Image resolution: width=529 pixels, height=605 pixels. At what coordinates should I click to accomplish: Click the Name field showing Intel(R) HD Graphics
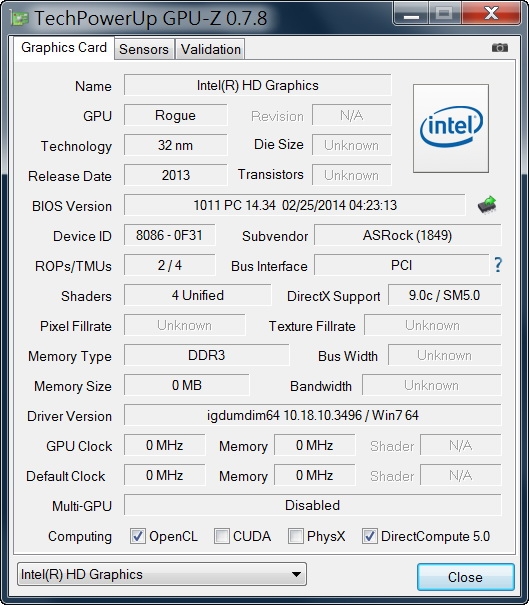tap(257, 85)
